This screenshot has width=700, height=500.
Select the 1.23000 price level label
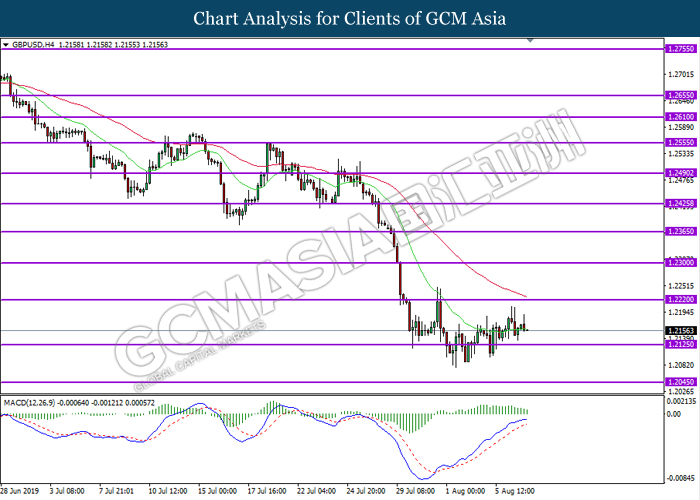point(681,262)
